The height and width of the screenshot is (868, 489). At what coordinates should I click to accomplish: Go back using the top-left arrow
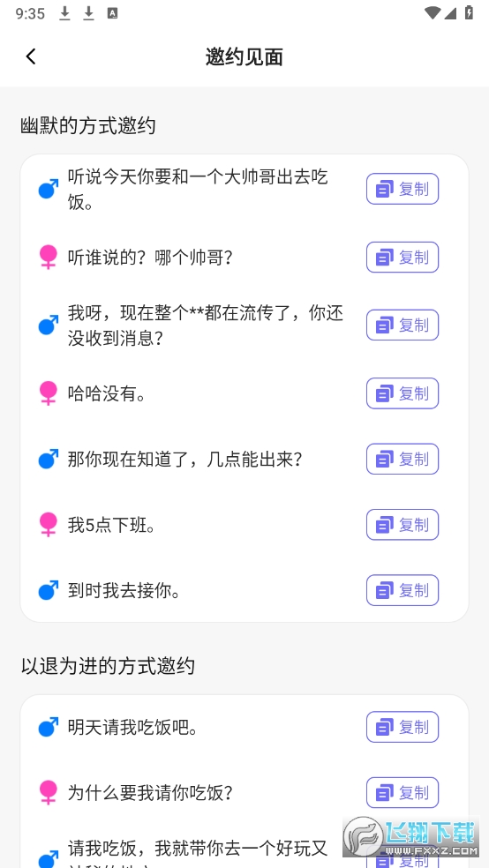(31, 56)
